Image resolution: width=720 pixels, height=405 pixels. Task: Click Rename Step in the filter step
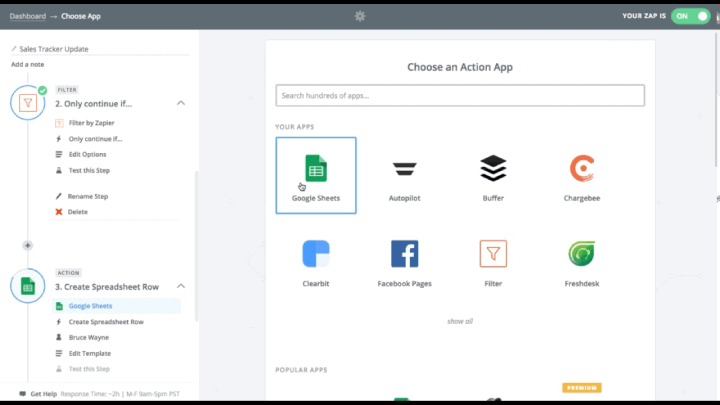tap(88, 196)
